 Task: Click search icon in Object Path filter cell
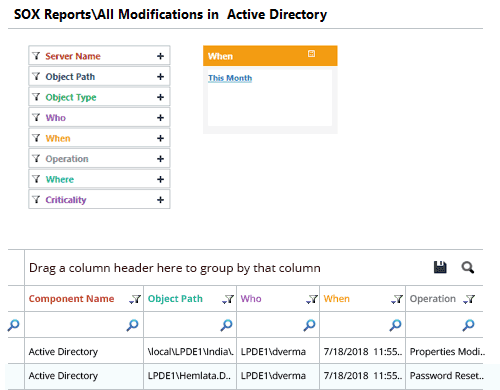226,325
